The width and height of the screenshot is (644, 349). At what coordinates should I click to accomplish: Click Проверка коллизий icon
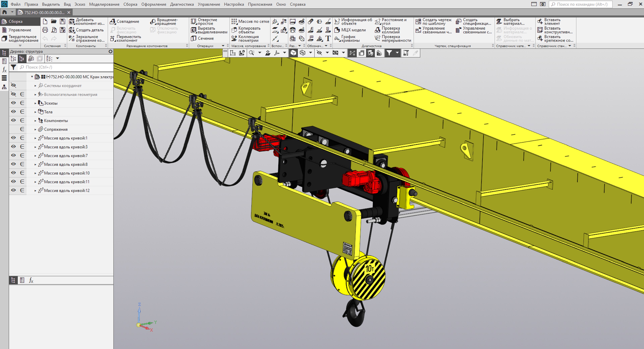378,30
